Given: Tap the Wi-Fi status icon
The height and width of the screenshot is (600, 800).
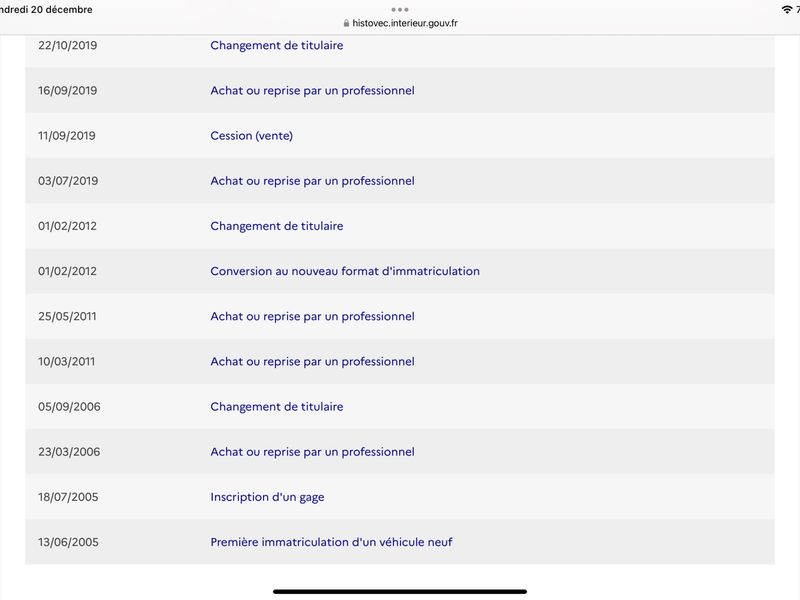Looking at the screenshot, I should coord(787,9).
